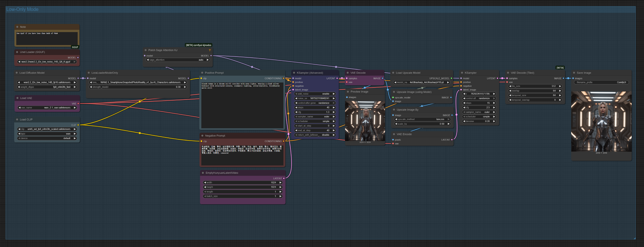The image size is (644, 247).
Task: Open the vae_name wan_2.1_vae dropdown
Action: tap(47, 108)
